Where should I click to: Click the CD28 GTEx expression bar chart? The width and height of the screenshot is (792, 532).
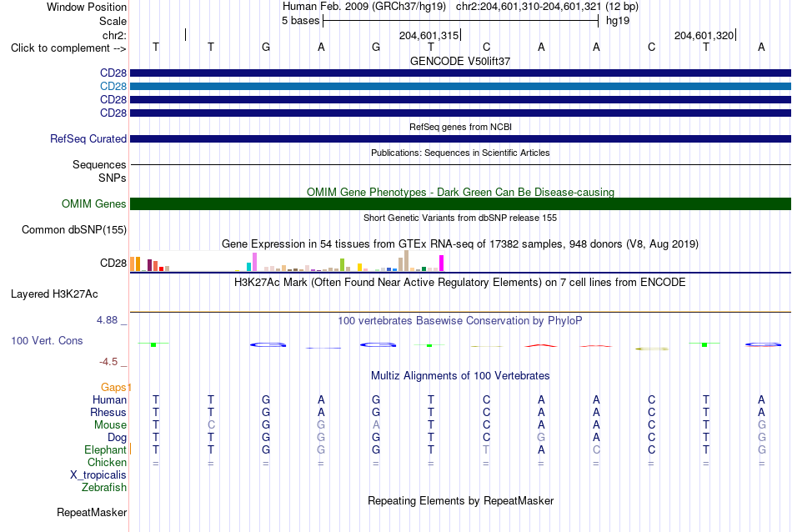[287, 262]
